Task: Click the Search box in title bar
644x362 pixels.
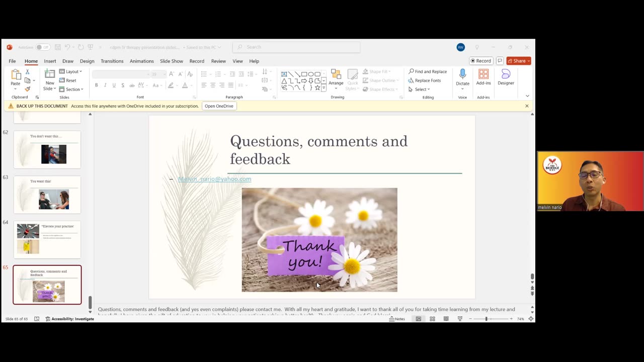Action: (x=296, y=47)
